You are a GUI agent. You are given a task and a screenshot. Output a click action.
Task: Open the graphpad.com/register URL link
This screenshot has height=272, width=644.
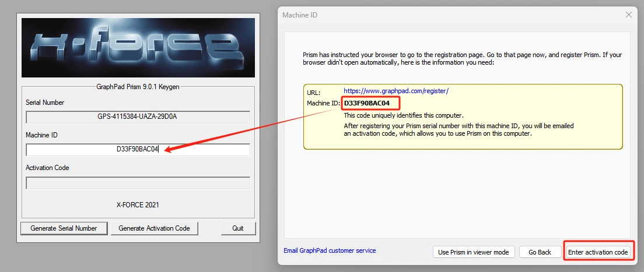tap(396, 91)
